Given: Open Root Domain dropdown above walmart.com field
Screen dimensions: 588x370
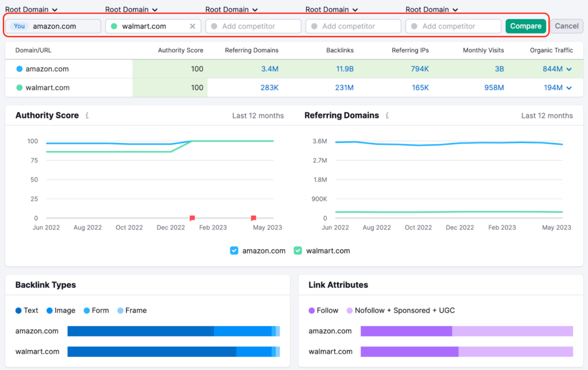Looking at the screenshot, I should pyautogui.click(x=131, y=9).
